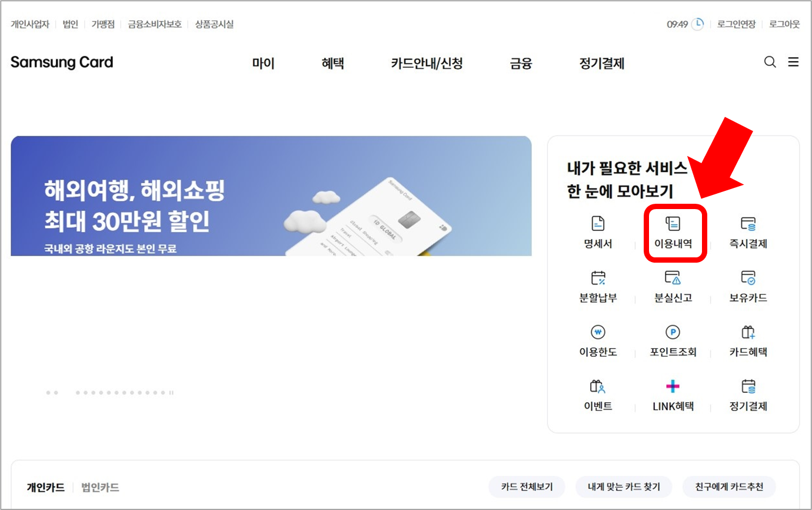This screenshot has width=812, height=510.
Task: Open the 정기결제 top navigation menu
Action: click(x=602, y=63)
